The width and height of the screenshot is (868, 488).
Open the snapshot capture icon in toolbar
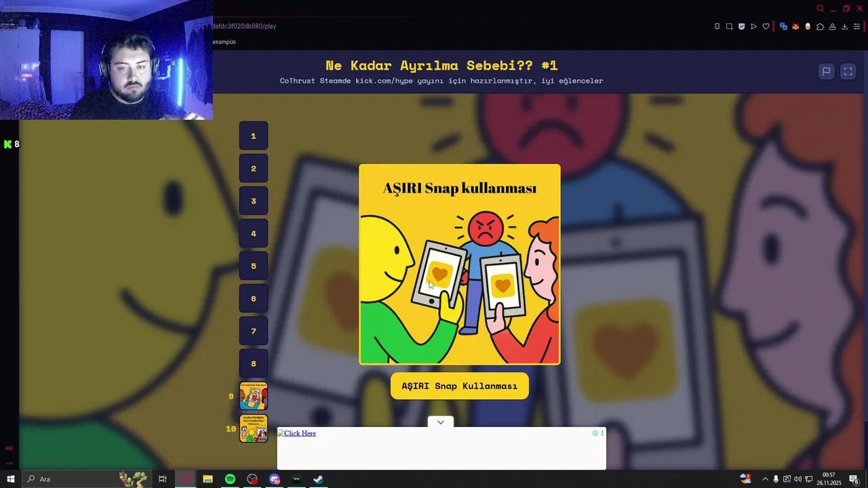(x=729, y=26)
